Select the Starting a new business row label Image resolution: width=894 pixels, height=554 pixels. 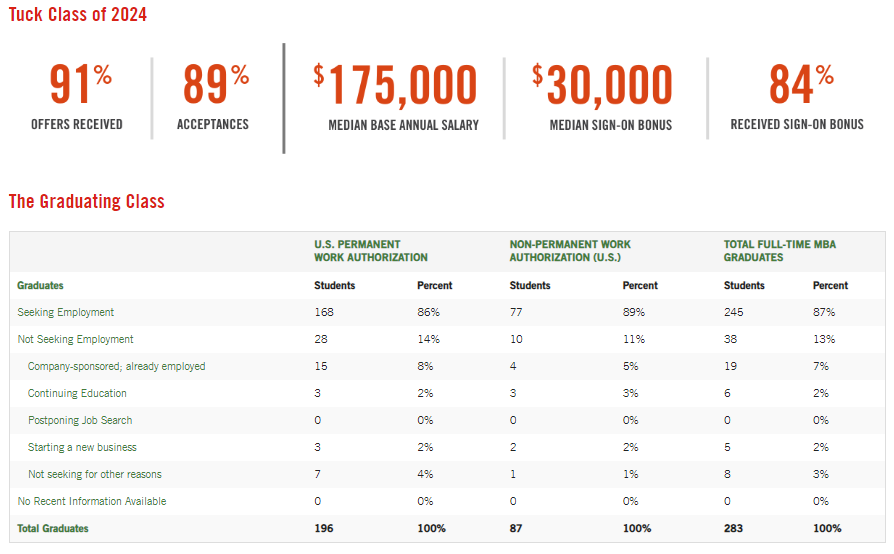[82, 447]
